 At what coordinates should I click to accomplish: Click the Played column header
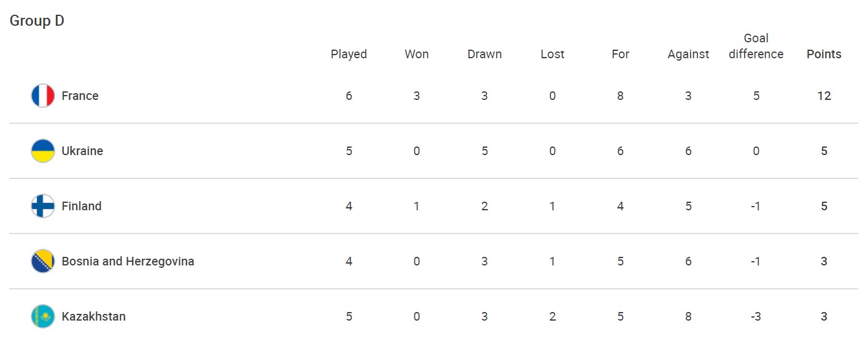(349, 54)
